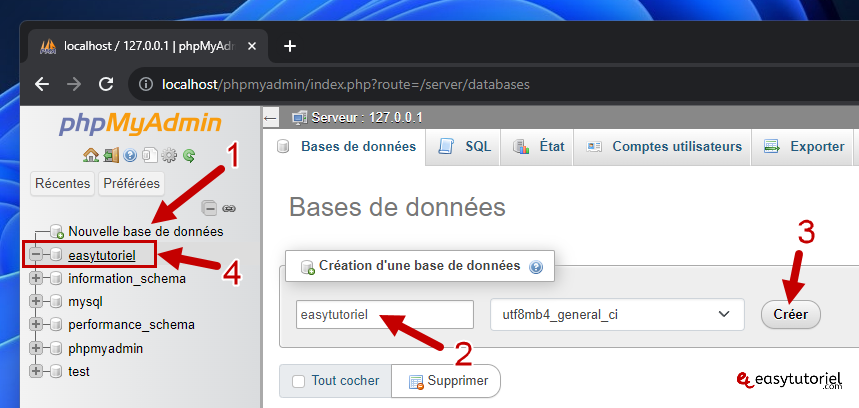Click the new database icon in tree
Viewport: 859px width, 408px height.
57,231
